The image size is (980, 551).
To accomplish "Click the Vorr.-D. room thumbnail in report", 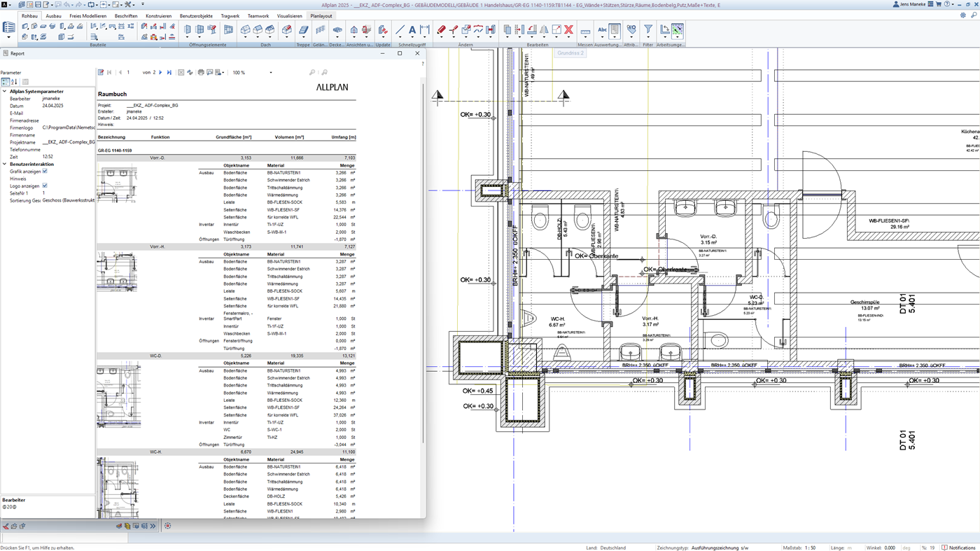I will [116, 183].
